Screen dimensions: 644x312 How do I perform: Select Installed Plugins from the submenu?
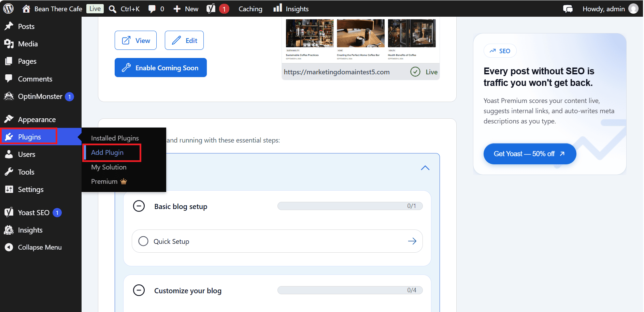point(115,138)
